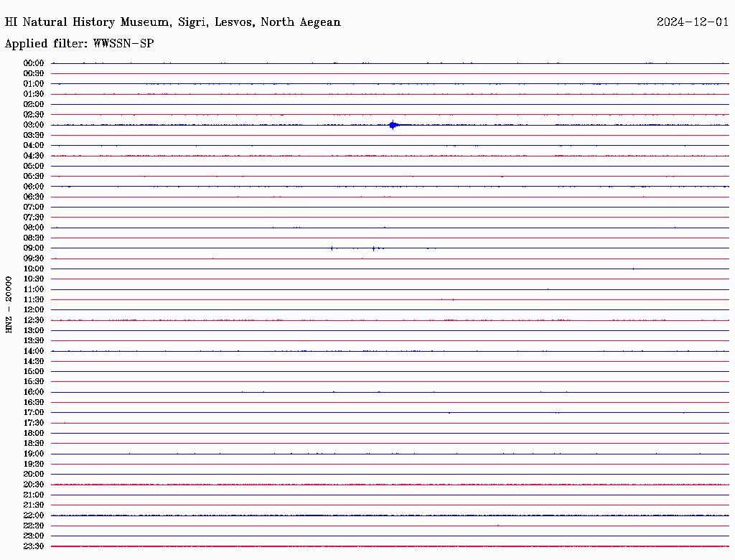Click the 20:00 time label
Screen dimensions: 735x560
click(x=34, y=474)
